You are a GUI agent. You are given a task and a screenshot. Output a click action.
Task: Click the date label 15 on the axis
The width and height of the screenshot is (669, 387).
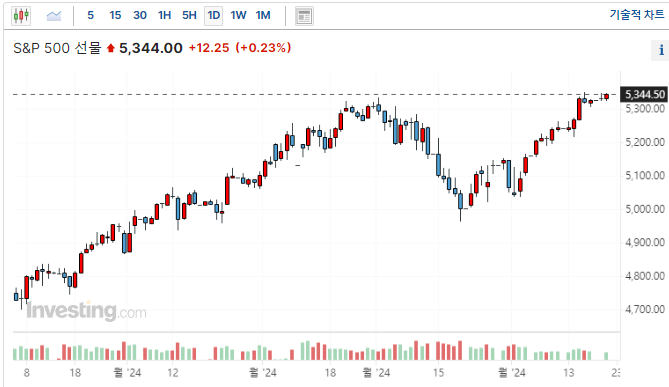(439, 373)
